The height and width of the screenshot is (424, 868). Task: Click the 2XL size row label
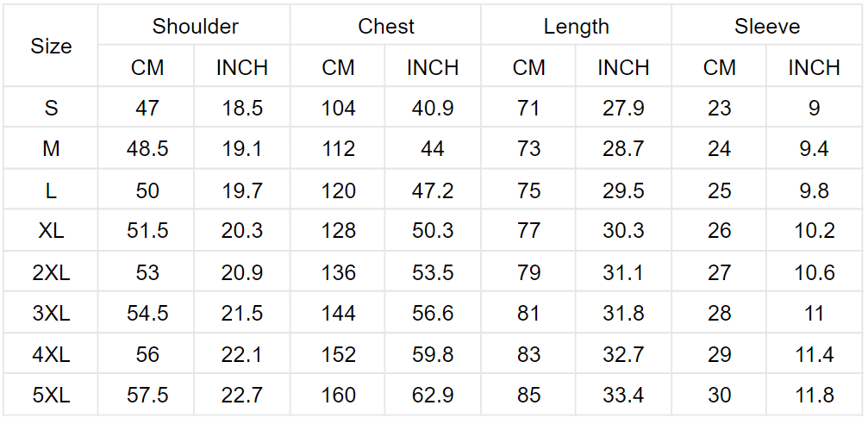pyautogui.click(x=51, y=271)
